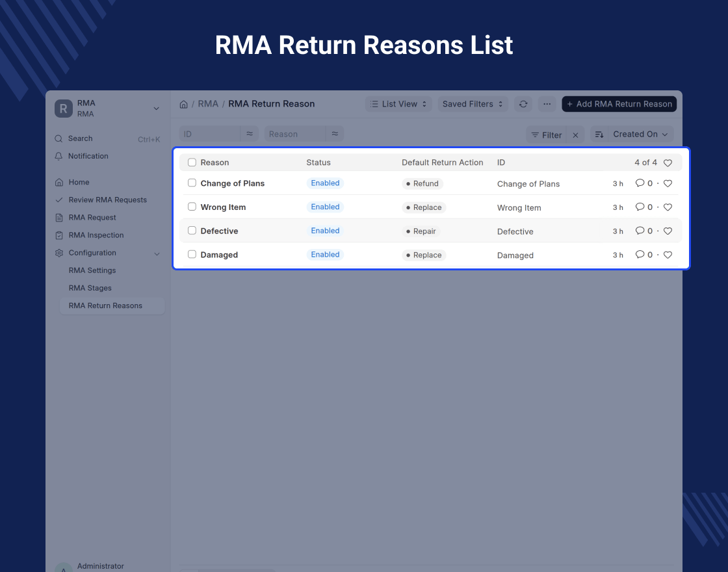Check the Wrong Item row checkbox

pos(192,207)
